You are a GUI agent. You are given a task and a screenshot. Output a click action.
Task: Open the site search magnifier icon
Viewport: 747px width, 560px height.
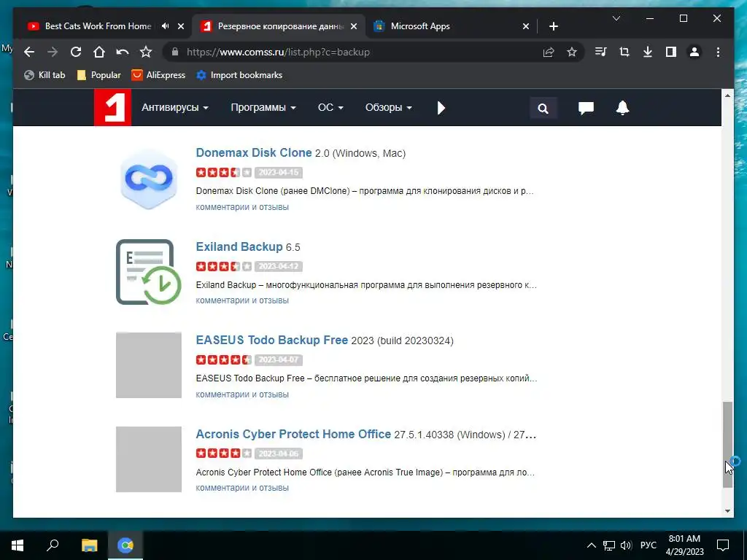tap(543, 108)
